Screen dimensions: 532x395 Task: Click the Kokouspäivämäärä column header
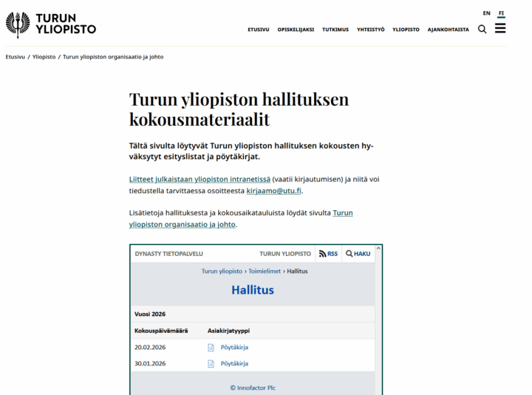click(x=161, y=331)
